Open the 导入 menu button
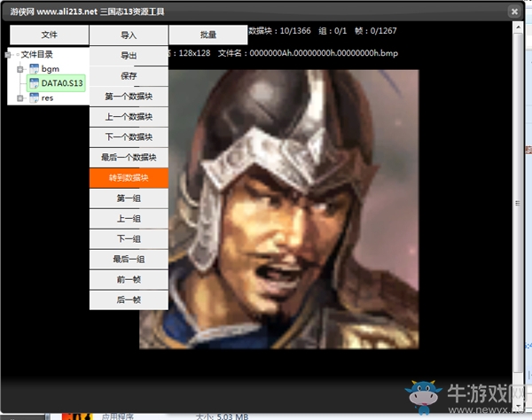Viewport: 532px width, 420px height. 129,35
